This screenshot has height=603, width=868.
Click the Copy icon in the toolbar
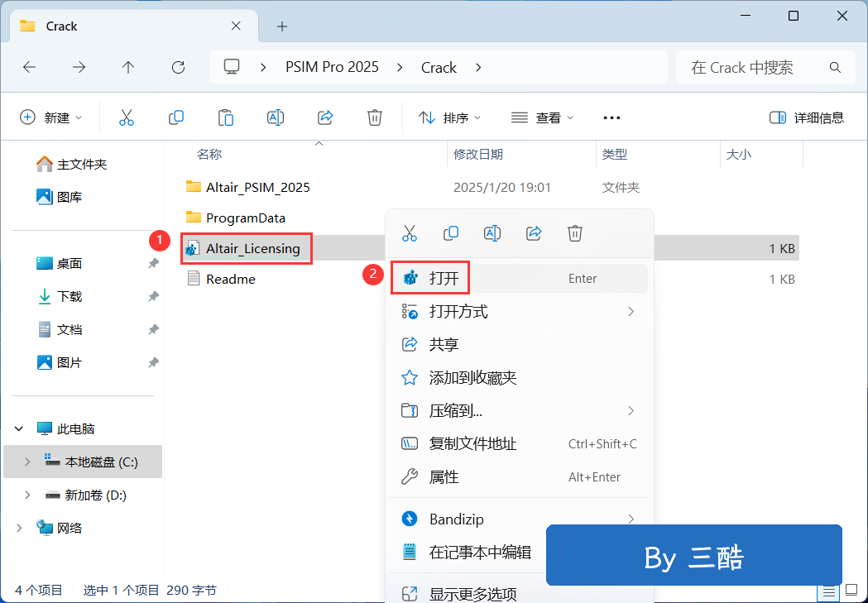click(176, 117)
